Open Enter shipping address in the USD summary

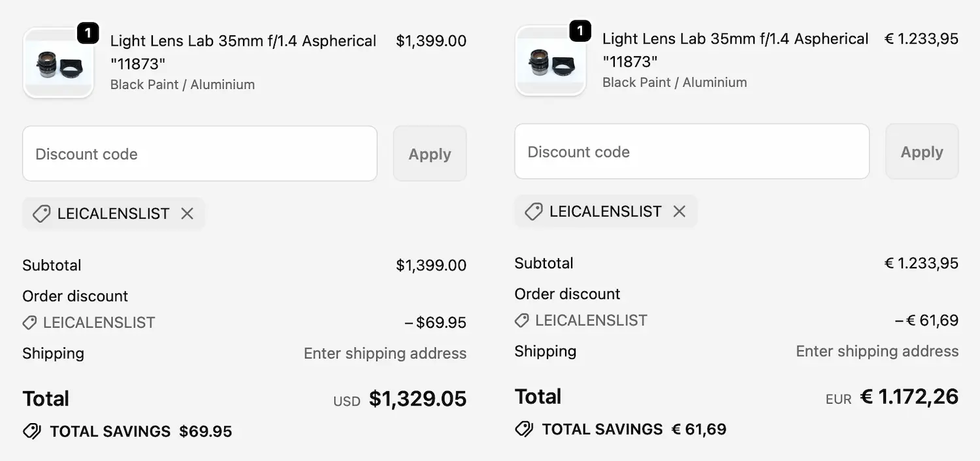(385, 353)
